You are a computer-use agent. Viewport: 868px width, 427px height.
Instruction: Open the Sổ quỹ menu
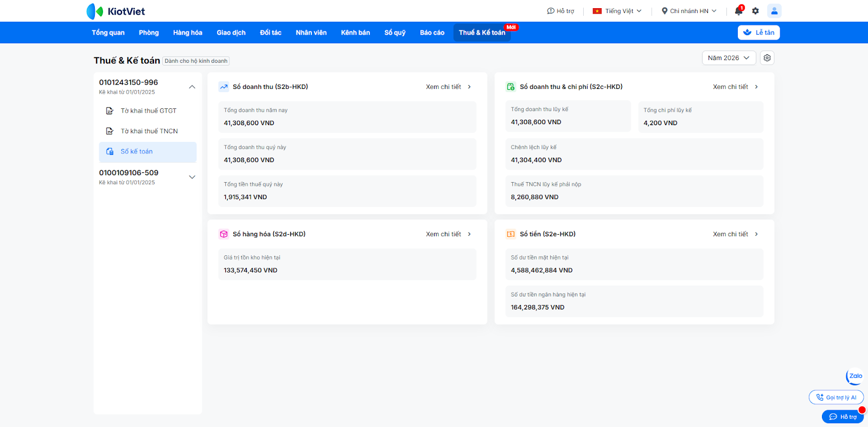click(395, 33)
